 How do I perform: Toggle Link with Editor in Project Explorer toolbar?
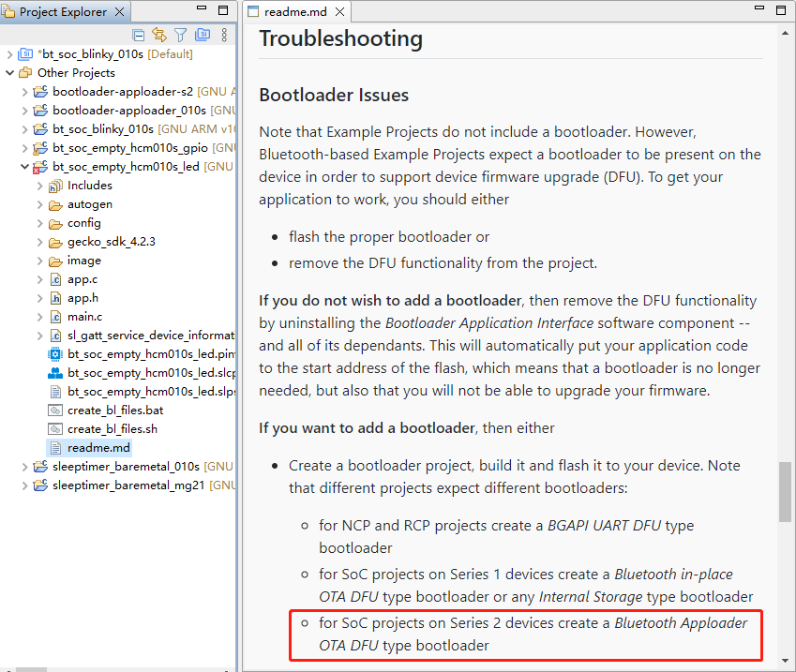pos(159,34)
